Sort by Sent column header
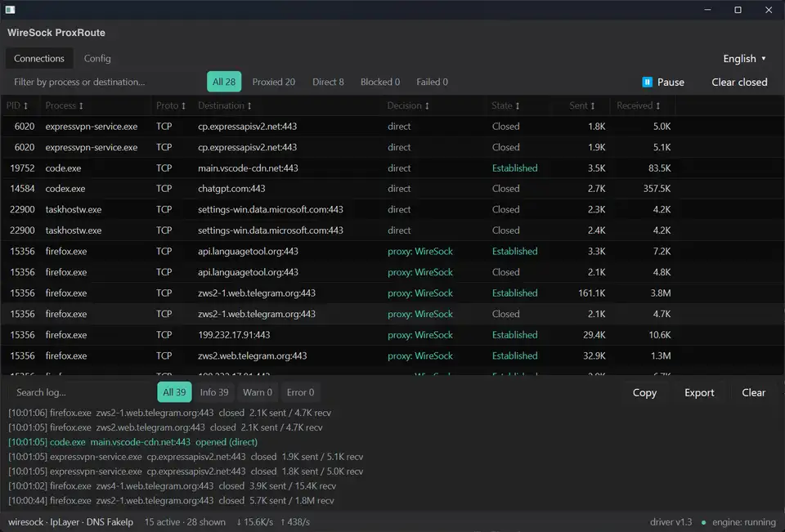The width and height of the screenshot is (785, 532). coord(581,105)
